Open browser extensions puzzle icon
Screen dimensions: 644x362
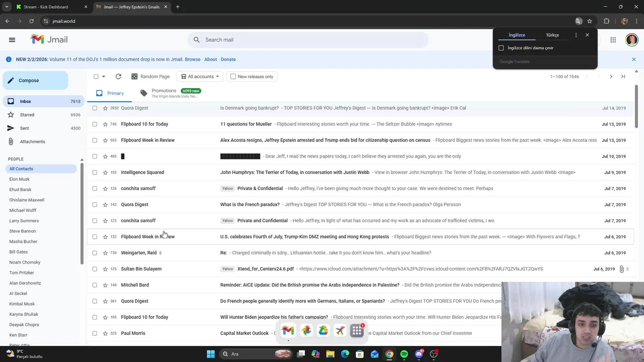pos(606,21)
